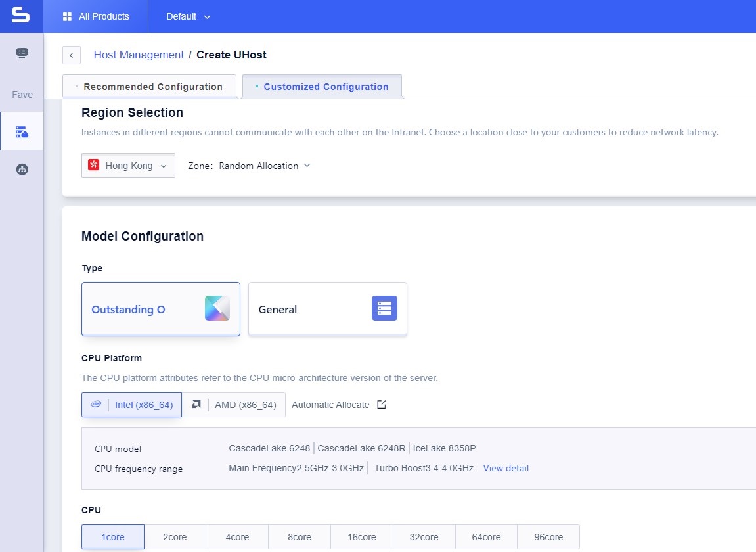Click the Intel logo on the CPU platform selector
This screenshot has height=552, width=756.
tap(96, 405)
